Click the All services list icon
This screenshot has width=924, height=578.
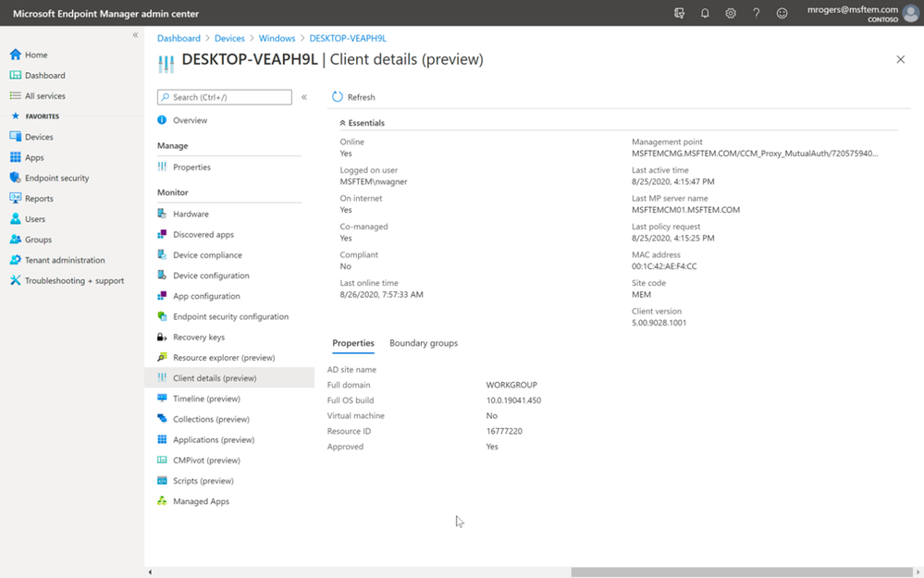(x=16, y=95)
